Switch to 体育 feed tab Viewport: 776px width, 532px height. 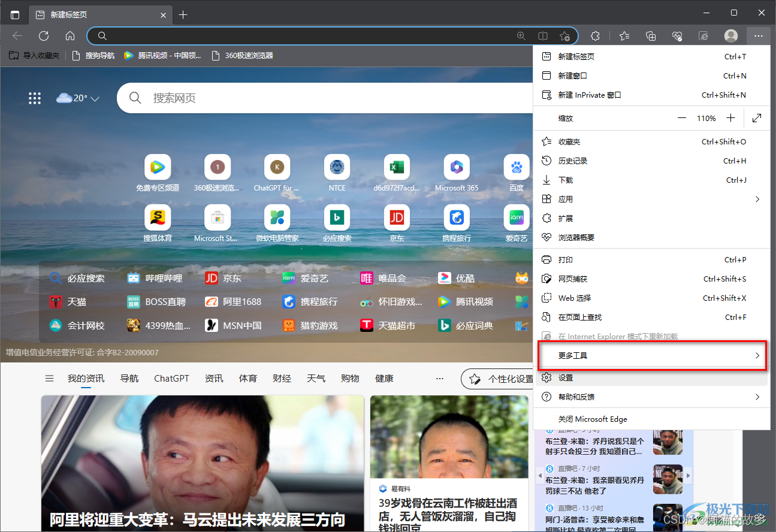(x=248, y=379)
